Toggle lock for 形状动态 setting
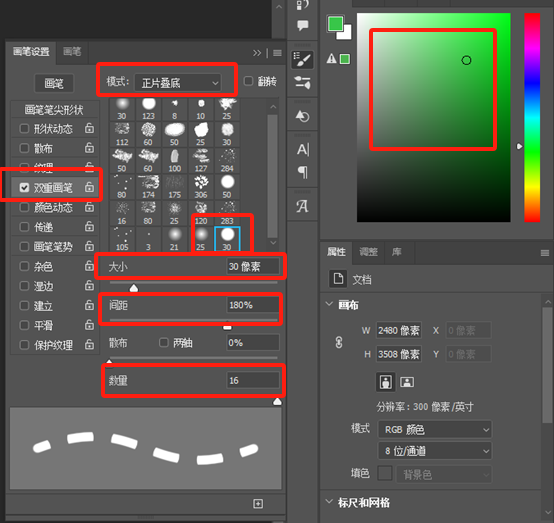The image size is (554, 523). [89, 128]
